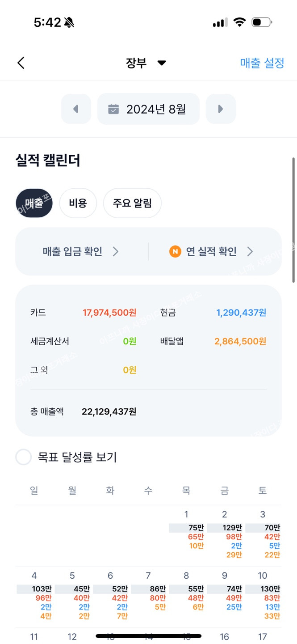Tap the silent bell status icon

(x=69, y=22)
